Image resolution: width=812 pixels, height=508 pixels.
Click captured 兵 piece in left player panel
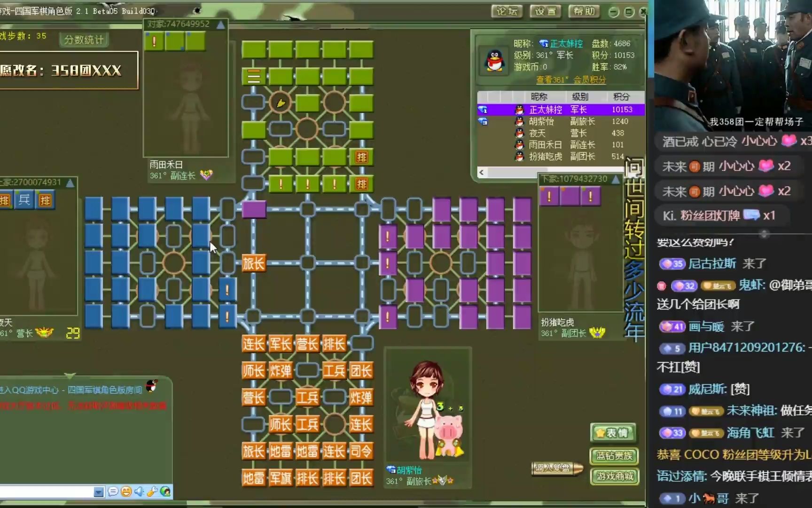[25, 200]
